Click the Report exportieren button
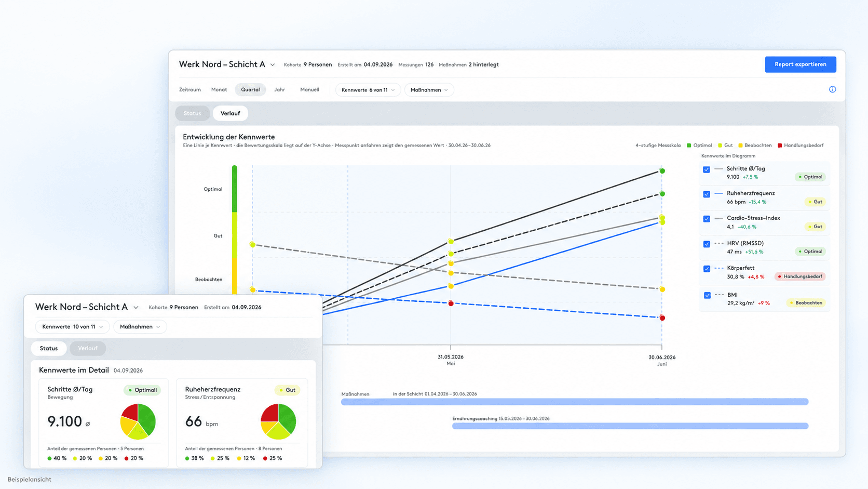The height and width of the screenshot is (489, 868). pos(800,64)
